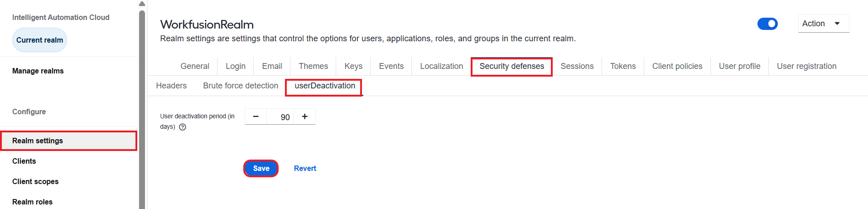Click the Revert link

305,168
